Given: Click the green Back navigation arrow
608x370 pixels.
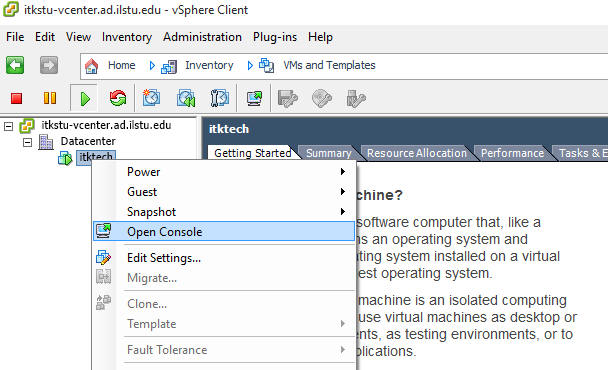Looking at the screenshot, I should (15, 65).
